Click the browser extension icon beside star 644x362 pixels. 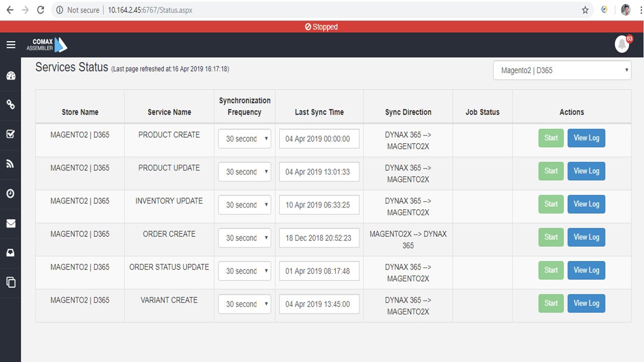click(x=604, y=10)
